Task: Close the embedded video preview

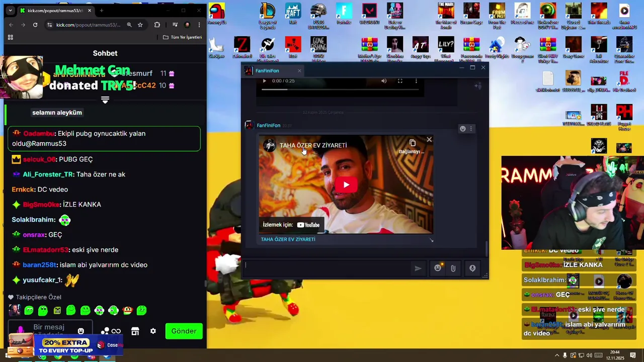Action: point(429,140)
